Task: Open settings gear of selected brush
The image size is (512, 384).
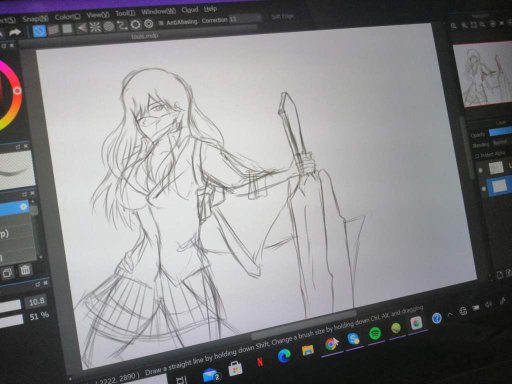Action: (x=23, y=207)
